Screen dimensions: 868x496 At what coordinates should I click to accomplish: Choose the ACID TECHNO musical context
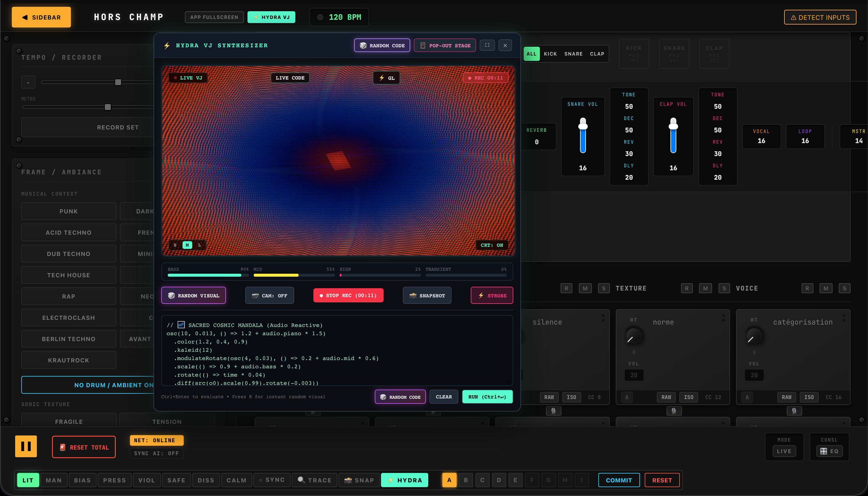[x=69, y=232]
